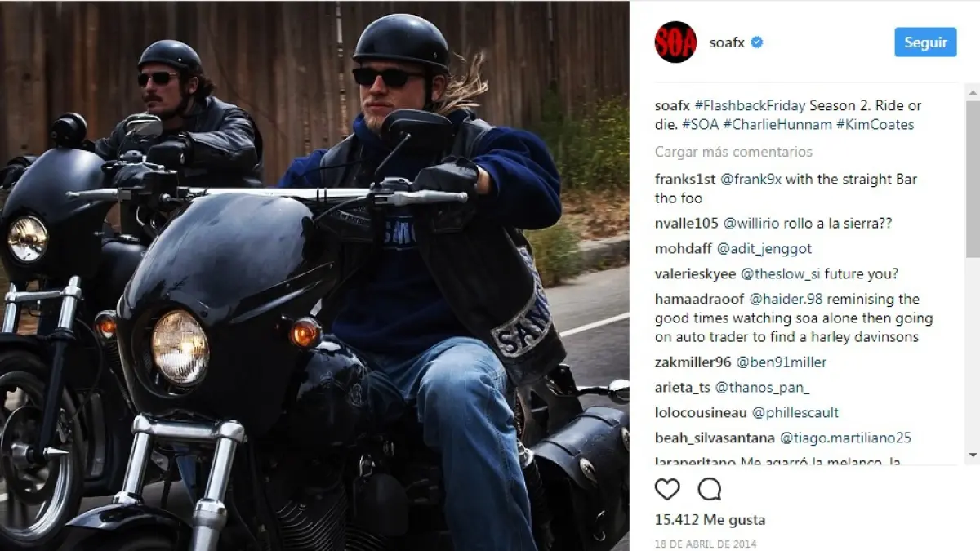980x551 pixels.
Task: Open the soafx username in the header
Action: click(x=727, y=42)
